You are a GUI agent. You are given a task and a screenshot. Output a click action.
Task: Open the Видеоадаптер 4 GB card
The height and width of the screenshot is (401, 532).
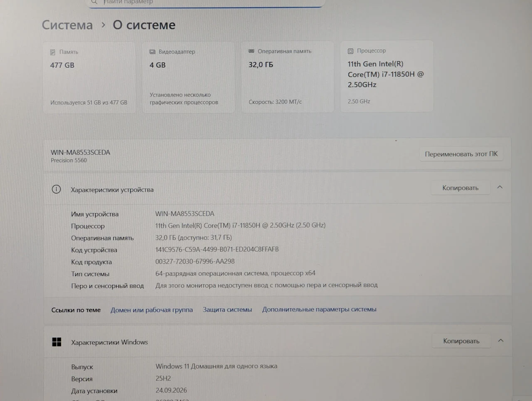188,77
